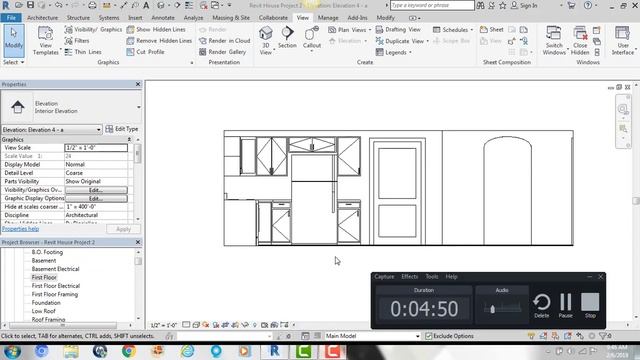This screenshot has height=360, width=640.
Task: Open Render Gallery
Action: point(222,52)
